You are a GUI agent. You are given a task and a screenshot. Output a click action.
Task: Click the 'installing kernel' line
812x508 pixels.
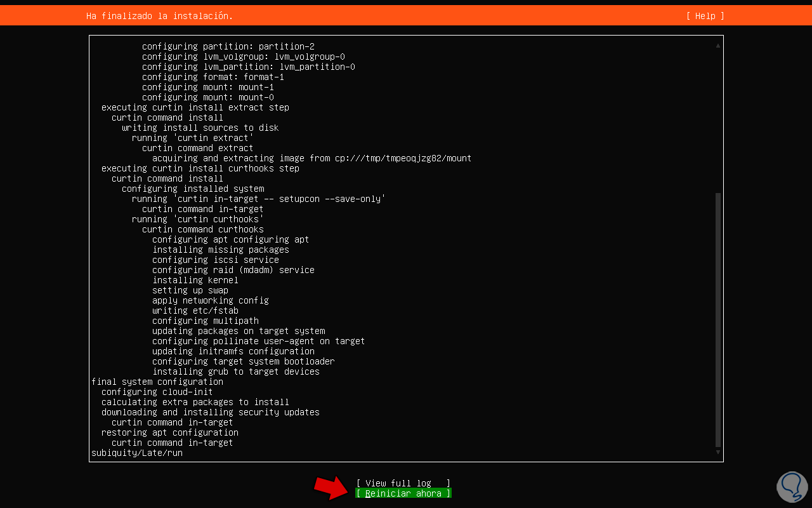click(x=195, y=280)
